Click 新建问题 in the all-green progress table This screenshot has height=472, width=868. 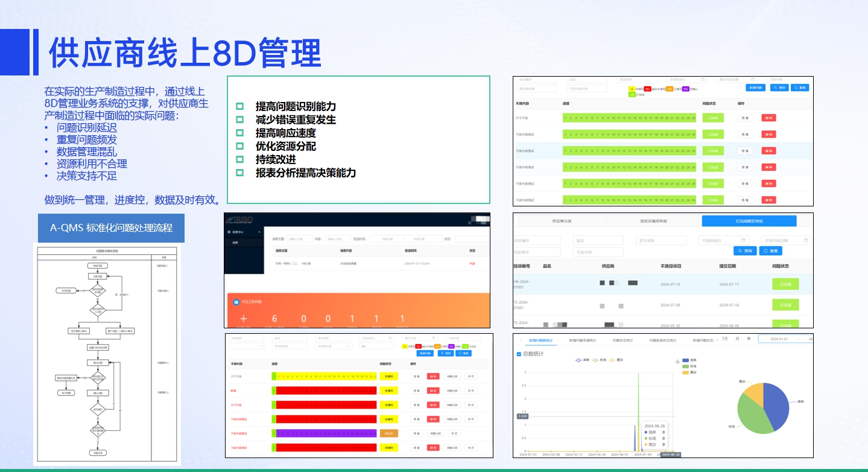pos(755,88)
